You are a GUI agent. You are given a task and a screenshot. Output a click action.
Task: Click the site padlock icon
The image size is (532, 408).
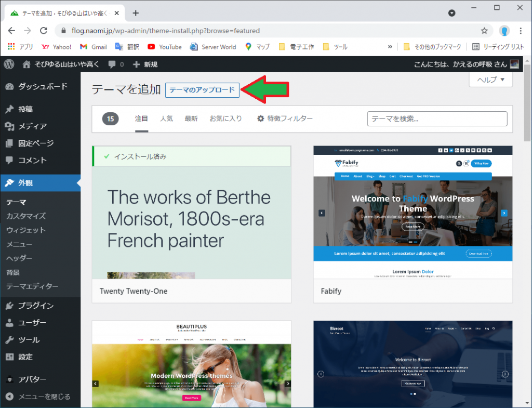(x=63, y=31)
